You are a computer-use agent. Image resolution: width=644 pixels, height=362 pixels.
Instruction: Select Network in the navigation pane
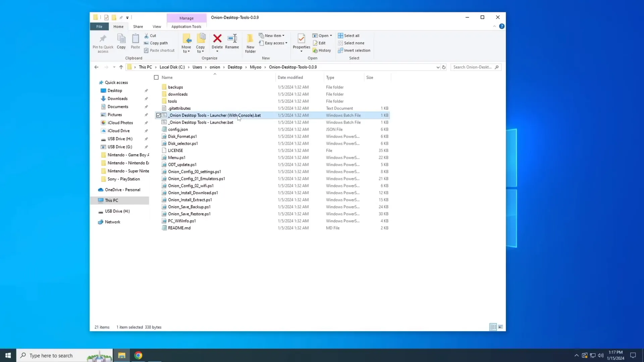112,222
